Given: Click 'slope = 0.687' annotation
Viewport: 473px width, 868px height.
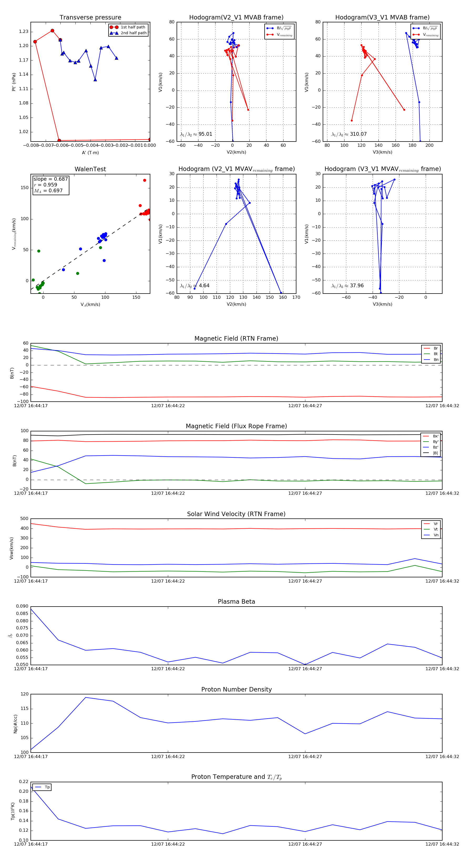Looking at the screenshot, I should point(50,179).
